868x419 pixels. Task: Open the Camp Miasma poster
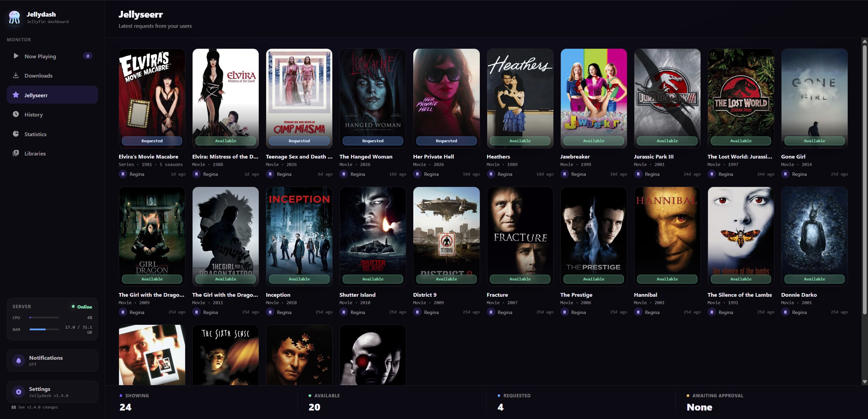(x=299, y=98)
